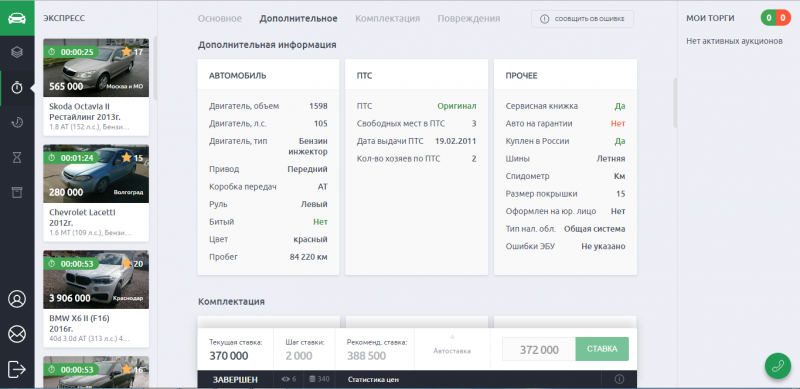Click the green phone call button
The width and height of the screenshot is (800, 389).
tap(778, 366)
